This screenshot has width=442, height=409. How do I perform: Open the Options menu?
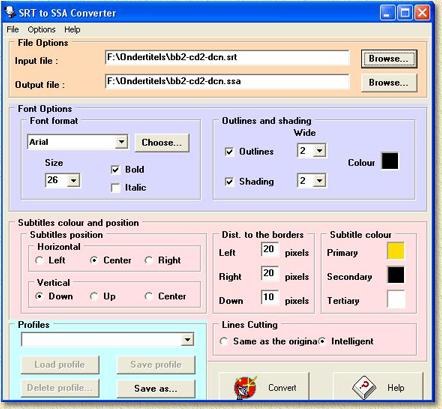pyautogui.click(x=41, y=29)
